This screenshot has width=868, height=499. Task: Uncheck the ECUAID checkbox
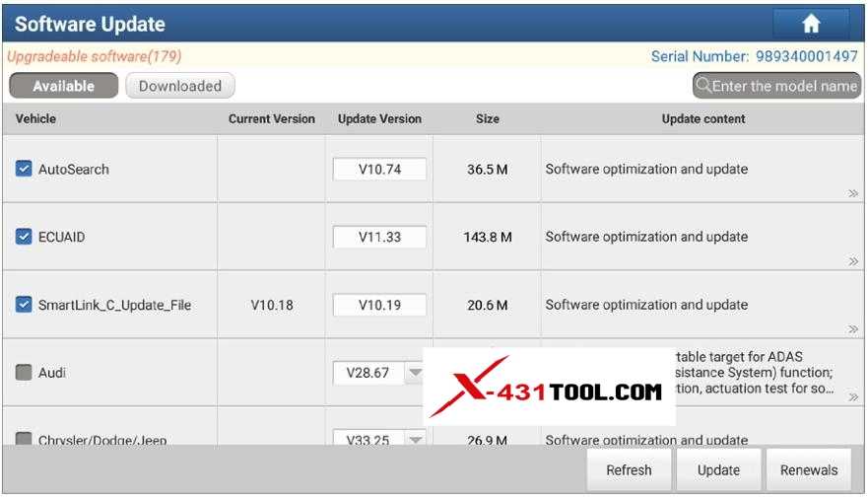tap(24, 237)
